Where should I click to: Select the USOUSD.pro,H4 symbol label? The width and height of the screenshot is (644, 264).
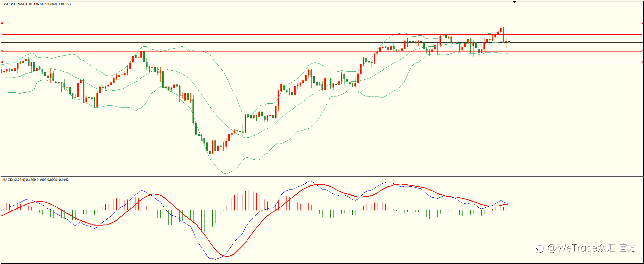coord(15,4)
